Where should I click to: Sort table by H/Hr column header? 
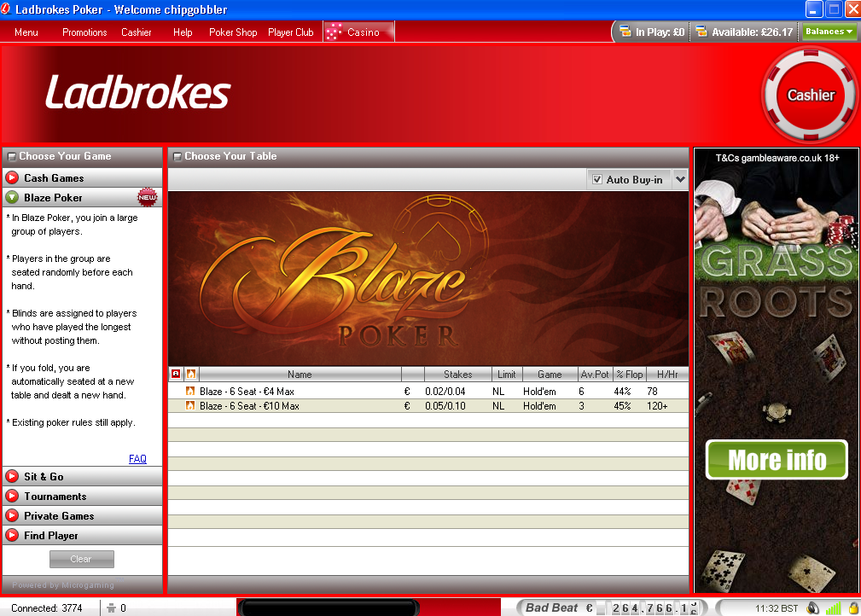pyautogui.click(x=667, y=374)
